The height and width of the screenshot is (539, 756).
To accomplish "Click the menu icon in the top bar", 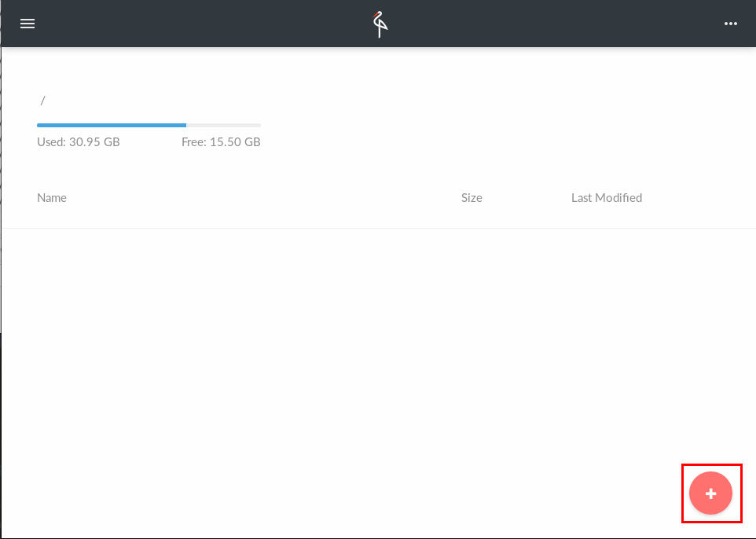I will [x=27, y=23].
